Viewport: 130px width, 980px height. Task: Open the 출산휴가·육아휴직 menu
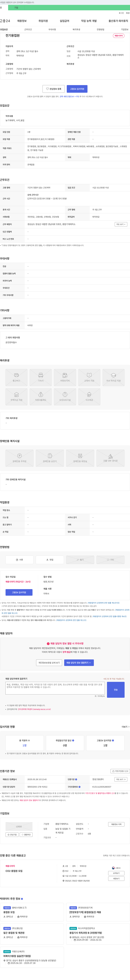tap(118, 21)
